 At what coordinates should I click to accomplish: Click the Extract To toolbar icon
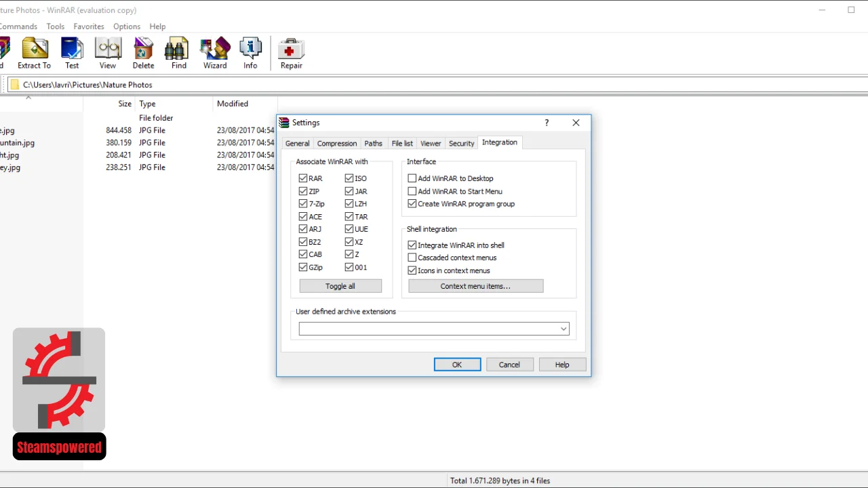click(35, 53)
